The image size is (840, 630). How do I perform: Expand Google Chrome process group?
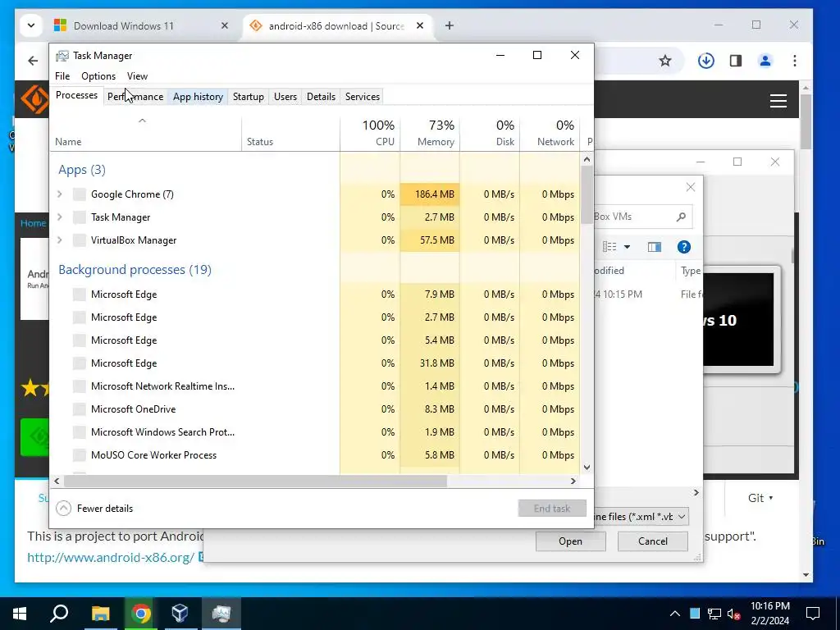(60, 194)
